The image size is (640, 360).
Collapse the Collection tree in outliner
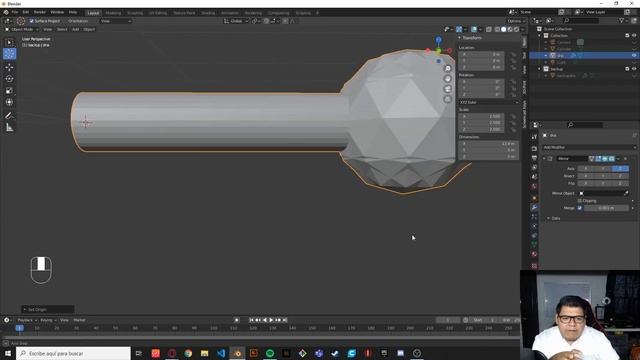click(540, 36)
